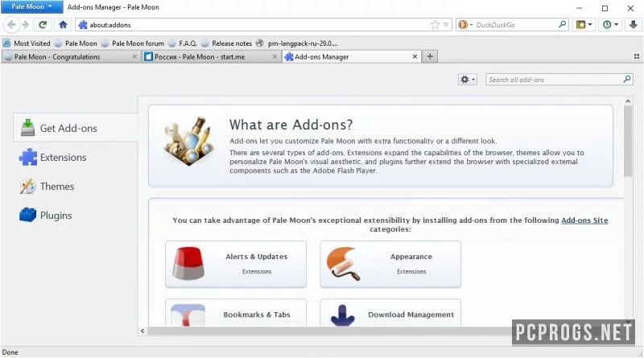The height and width of the screenshot is (358, 644).
Task: Open the home page icon
Action: pos(63,25)
